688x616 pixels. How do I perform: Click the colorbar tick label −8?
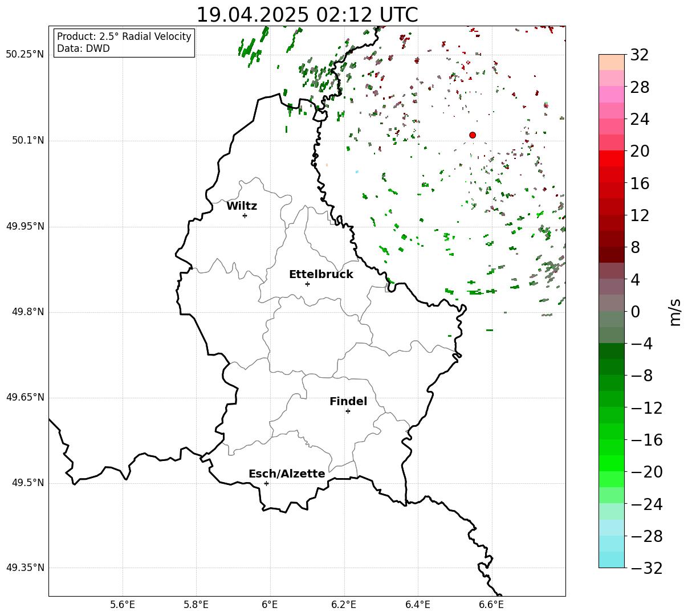(x=641, y=376)
